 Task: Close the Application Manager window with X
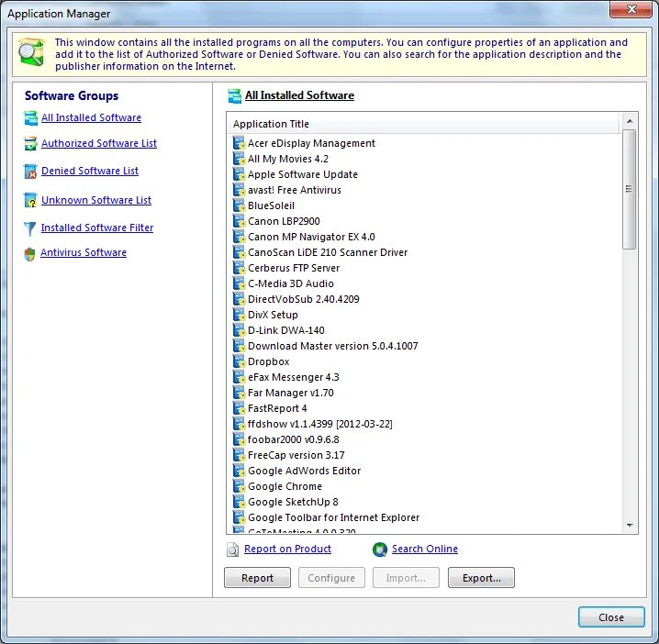[x=631, y=9]
